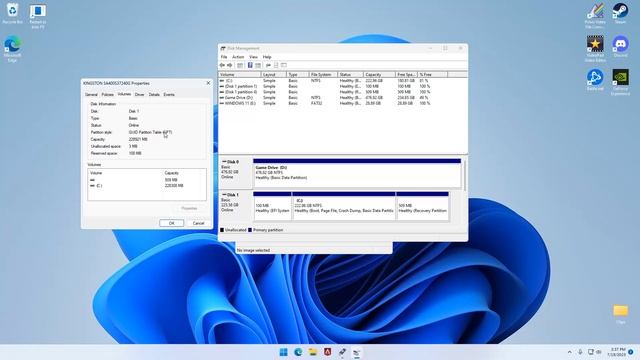Click the volume icon in system tray
The image size is (640, 360).
tap(599, 352)
